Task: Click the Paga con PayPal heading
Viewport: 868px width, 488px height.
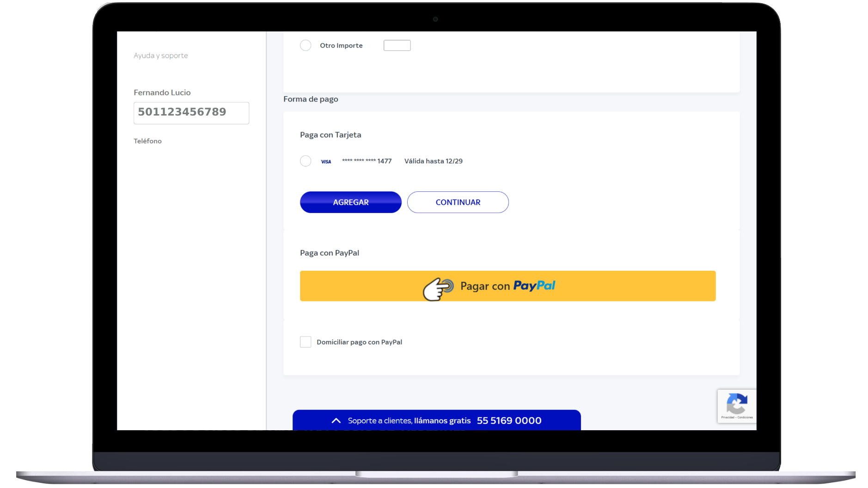Action: click(330, 253)
